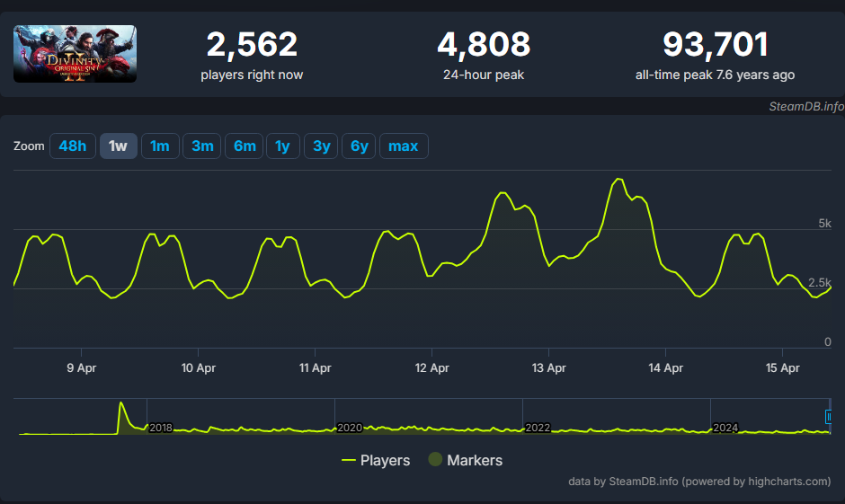Choose the 6y zoom option

coord(359,146)
